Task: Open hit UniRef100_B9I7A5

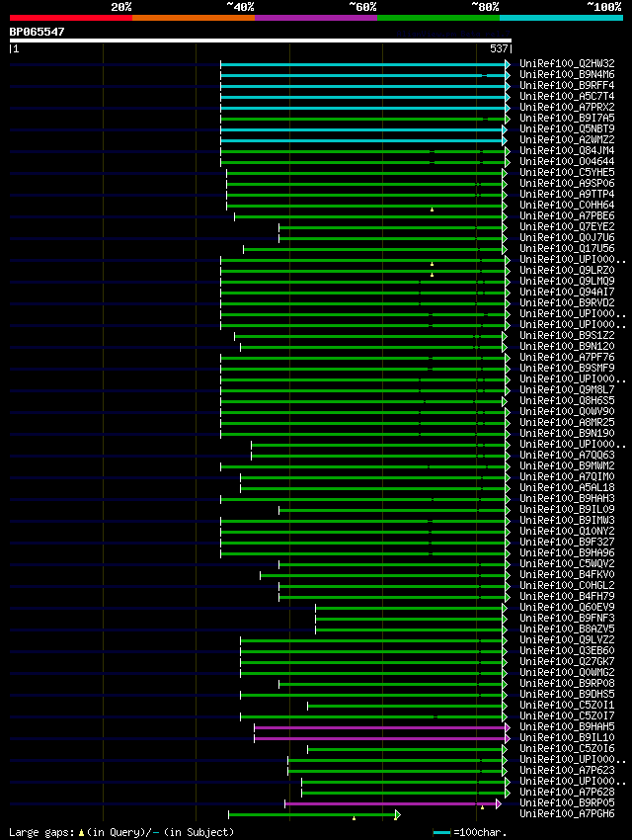Action: click(x=567, y=118)
